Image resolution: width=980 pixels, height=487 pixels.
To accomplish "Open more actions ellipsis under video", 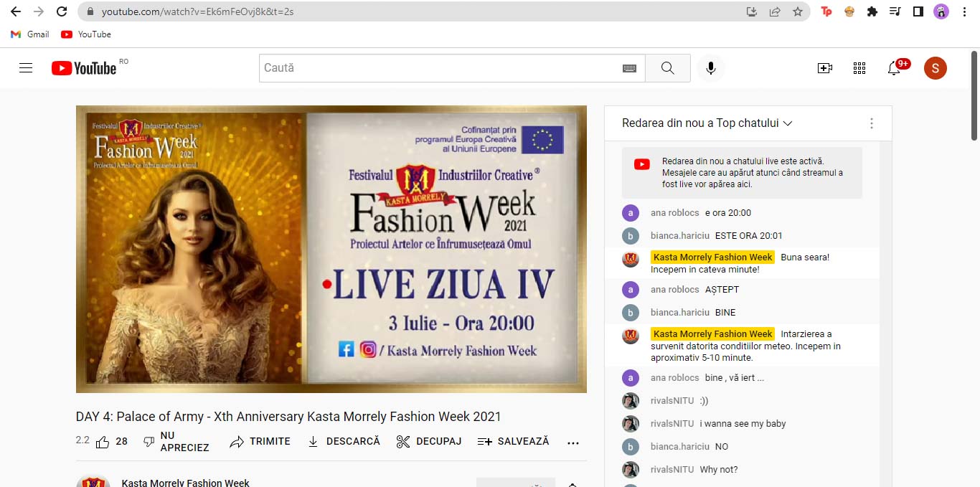I will [573, 443].
